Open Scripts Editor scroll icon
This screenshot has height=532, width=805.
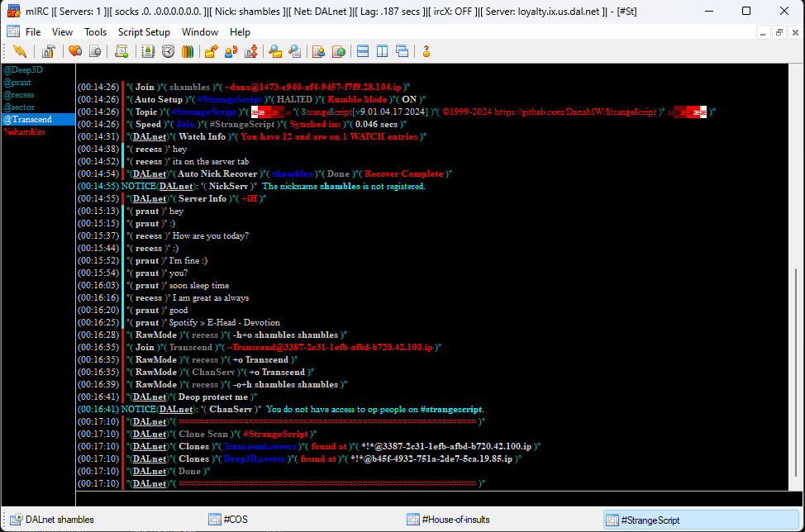tap(121, 51)
